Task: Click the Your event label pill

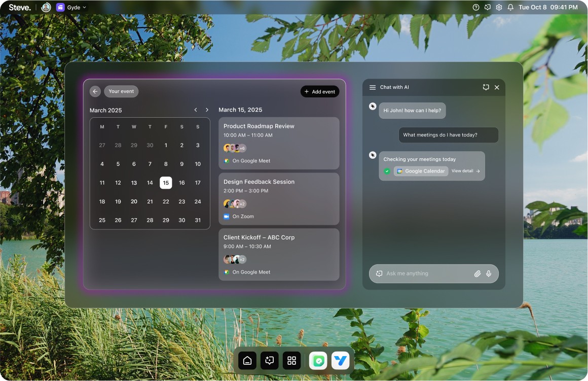Action: [x=121, y=91]
